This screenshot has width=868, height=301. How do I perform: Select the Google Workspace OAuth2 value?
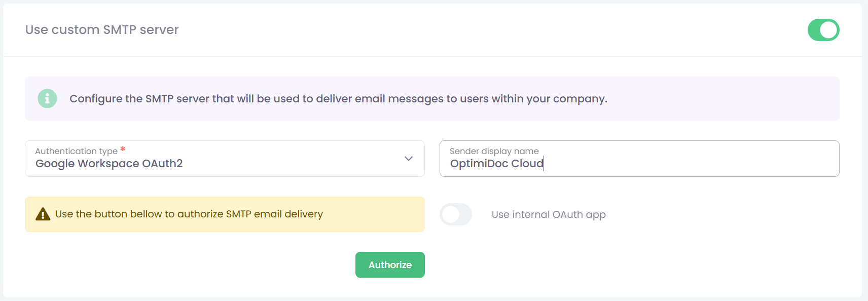pyautogui.click(x=109, y=164)
